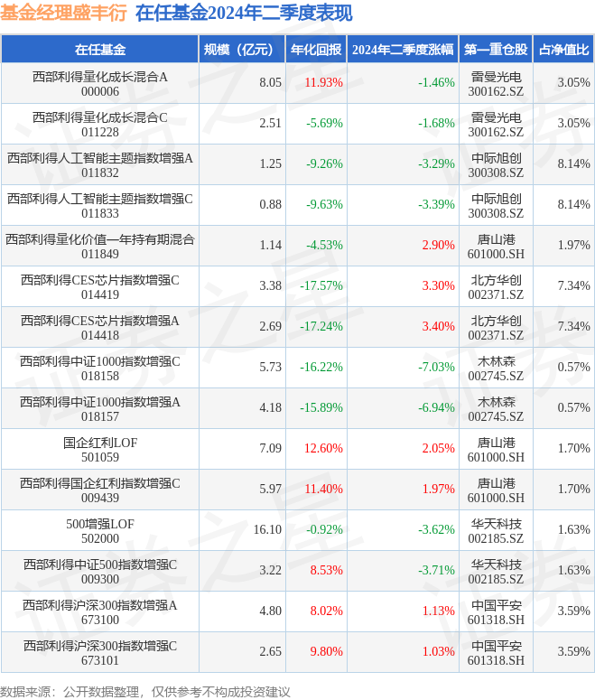The width and height of the screenshot is (595, 700).
Task: Click 中国平安 601318.SH in the 沪深300增强A row
Action: coord(496,612)
